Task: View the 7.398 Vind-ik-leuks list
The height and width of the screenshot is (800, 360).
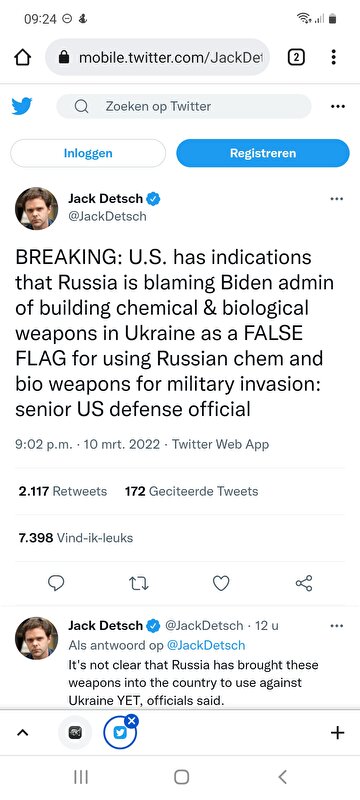Action: coord(75,538)
